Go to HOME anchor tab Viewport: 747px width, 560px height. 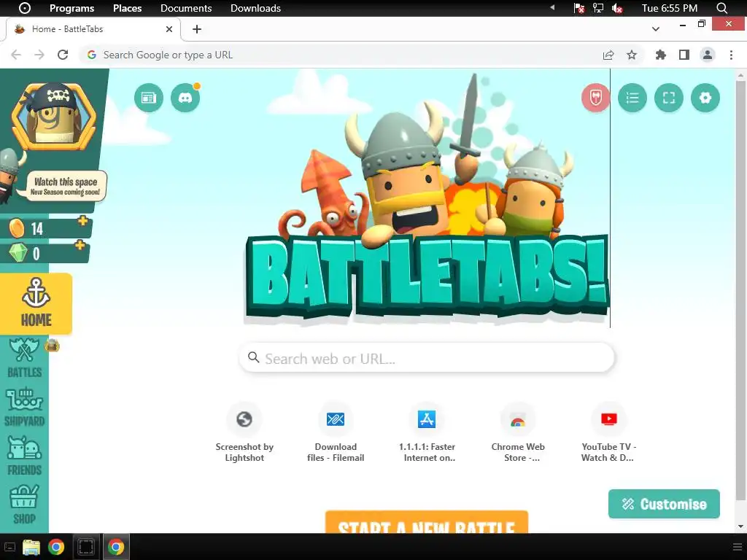click(36, 304)
